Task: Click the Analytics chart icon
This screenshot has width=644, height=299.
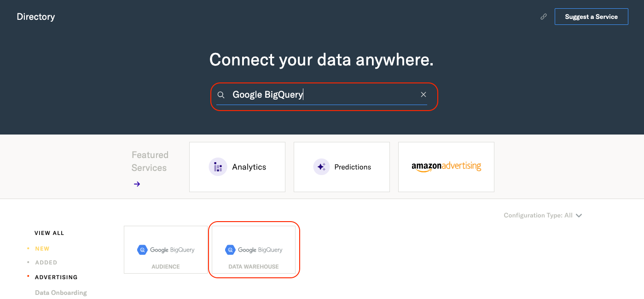Action: tap(218, 167)
